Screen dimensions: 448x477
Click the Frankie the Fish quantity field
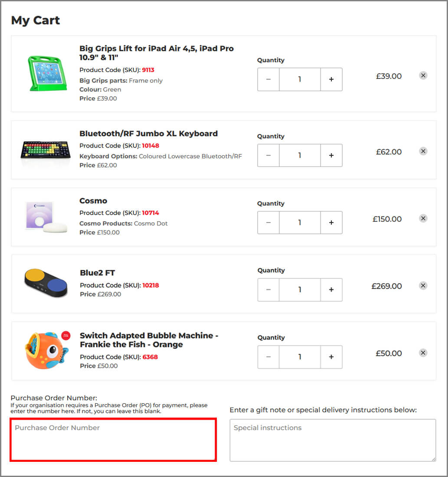point(300,357)
